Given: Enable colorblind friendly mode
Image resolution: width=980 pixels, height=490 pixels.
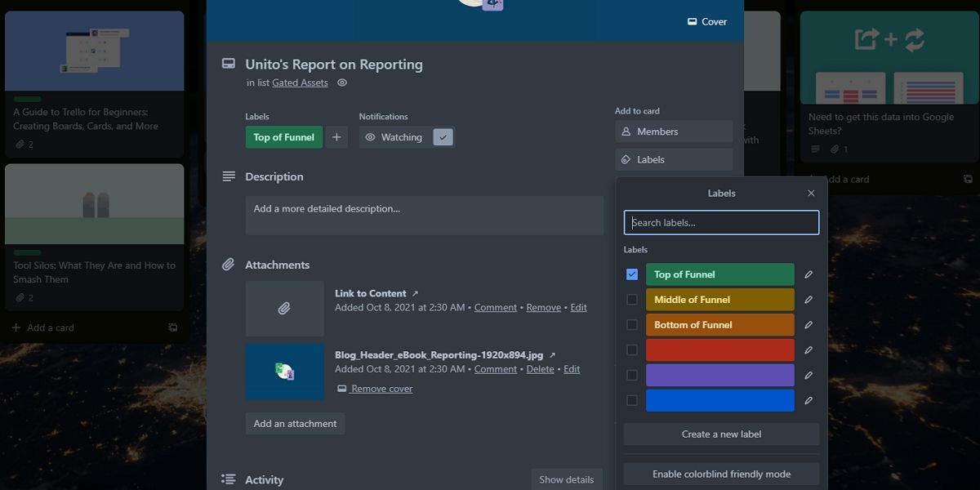Looking at the screenshot, I should click(721, 474).
